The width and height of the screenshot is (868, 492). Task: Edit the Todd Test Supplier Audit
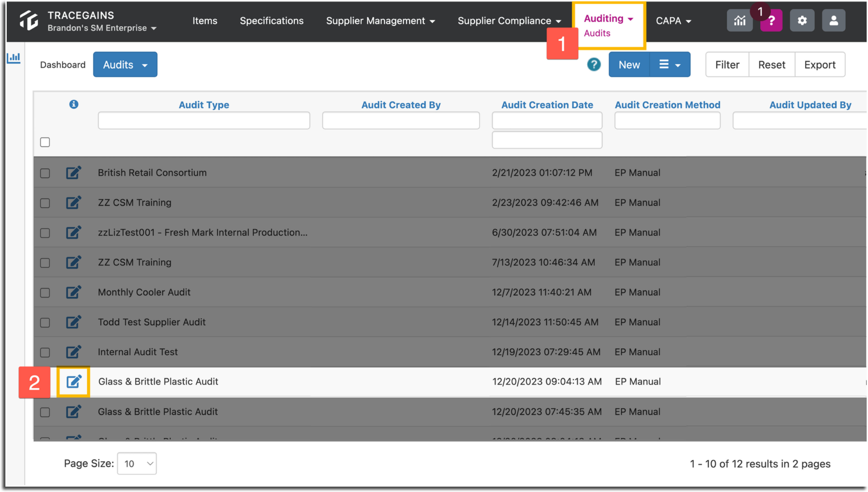74,322
